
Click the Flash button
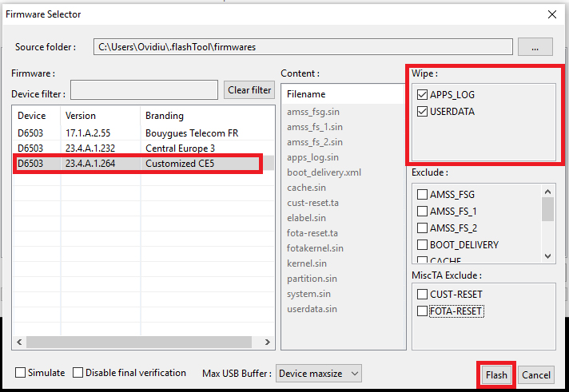coord(496,374)
